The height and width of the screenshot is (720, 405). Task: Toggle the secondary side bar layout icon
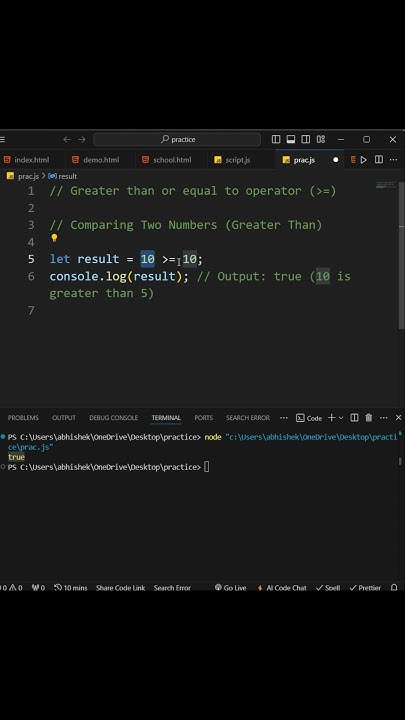[x=305, y=139]
